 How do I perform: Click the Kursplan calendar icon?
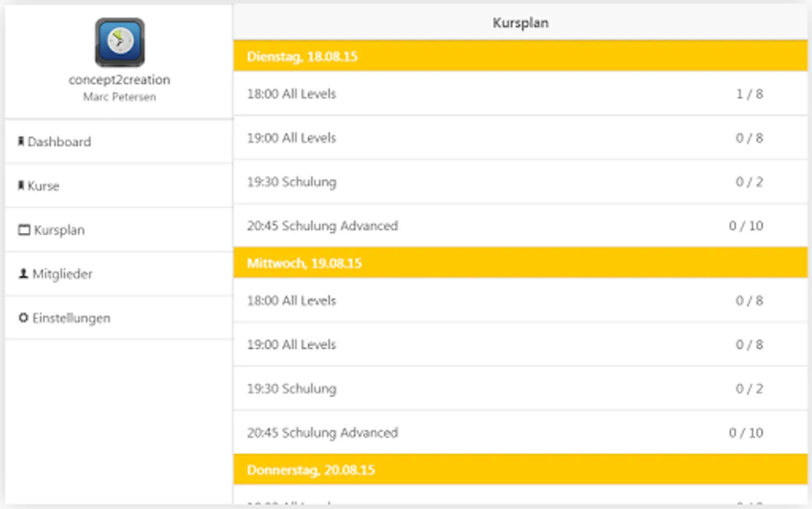[x=24, y=230]
